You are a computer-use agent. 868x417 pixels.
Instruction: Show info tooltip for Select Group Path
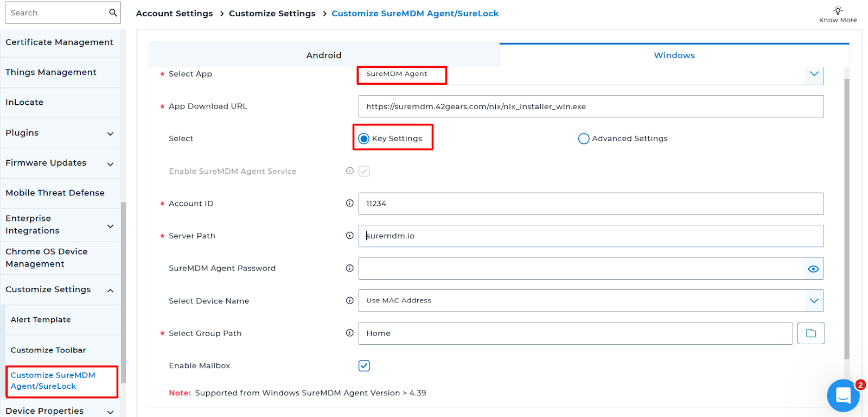(350, 333)
